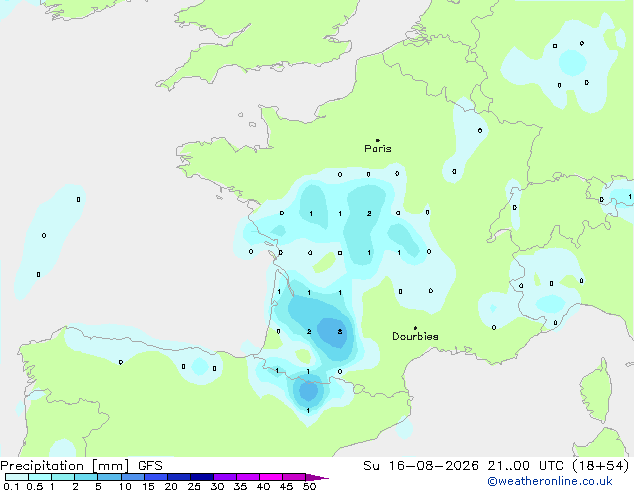The width and height of the screenshot is (634, 490).
Task: Click the 1–2 mm legend color swatch
Action: pyautogui.click(x=63, y=477)
